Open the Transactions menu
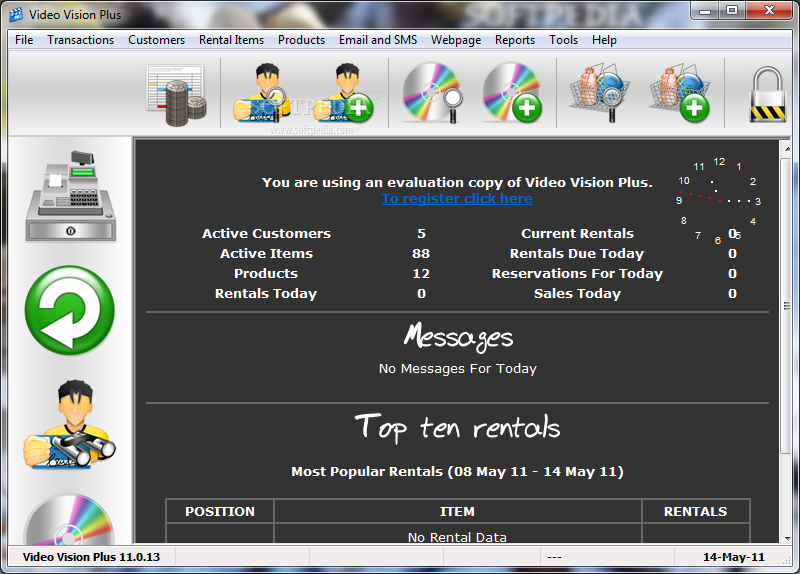800x574 pixels. (81, 40)
